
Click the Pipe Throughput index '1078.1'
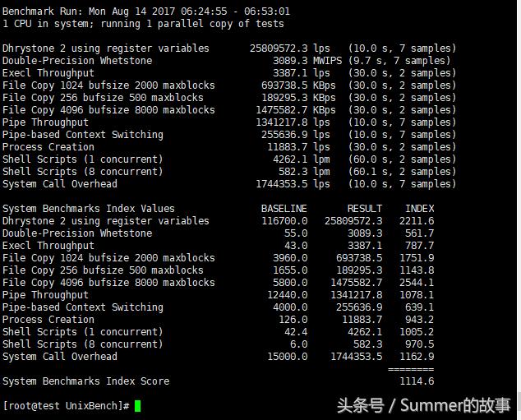click(417, 295)
